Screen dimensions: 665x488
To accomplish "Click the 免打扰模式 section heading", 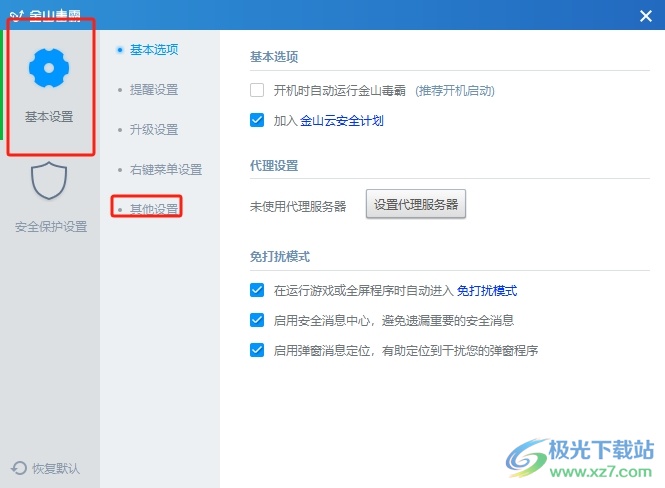I will pyautogui.click(x=280, y=257).
